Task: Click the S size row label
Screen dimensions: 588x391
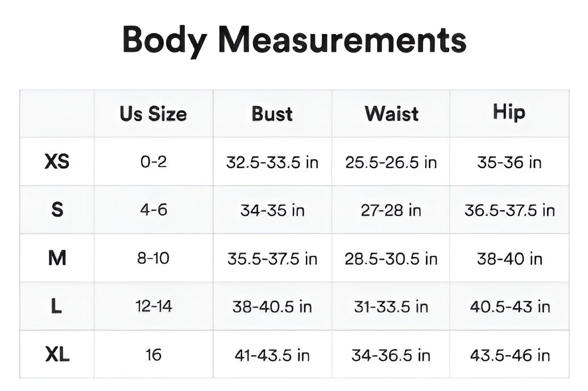Action: [57, 210]
